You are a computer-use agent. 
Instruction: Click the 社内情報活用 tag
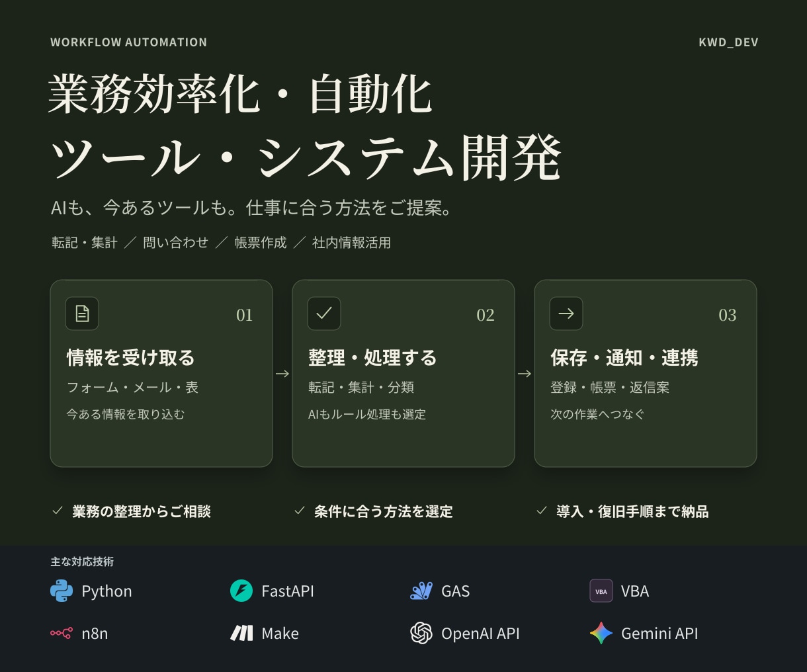(352, 243)
